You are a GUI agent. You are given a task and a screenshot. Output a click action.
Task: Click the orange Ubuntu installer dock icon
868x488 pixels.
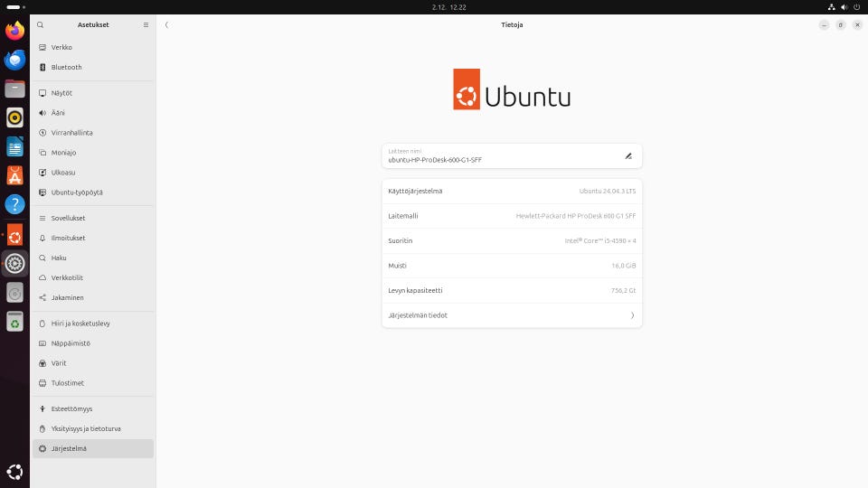pyautogui.click(x=15, y=235)
